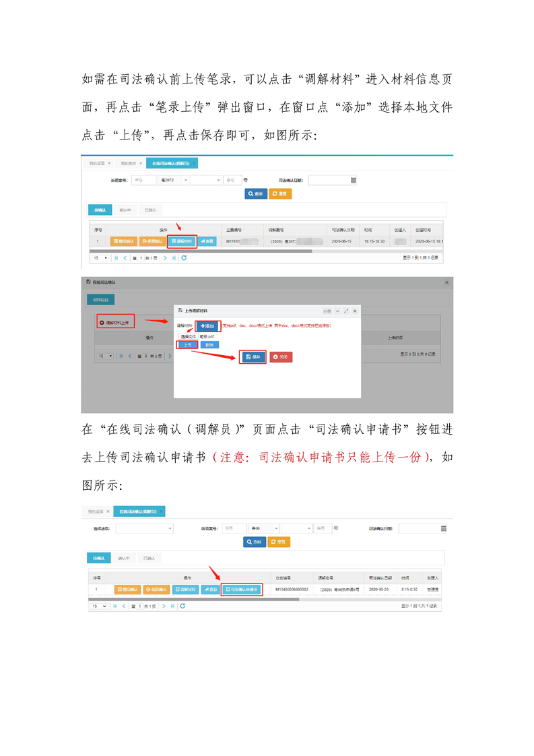
Task: Go to last page in bottom screenshot pager
Action: tap(172, 606)
